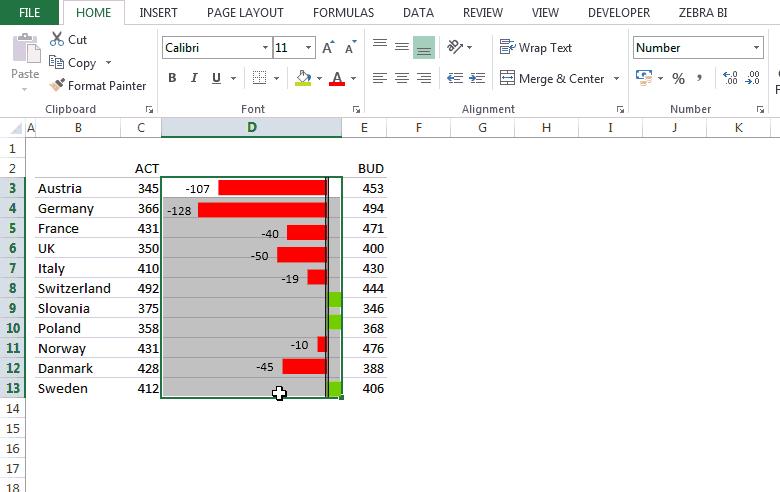This screenshot has width=780, height=492.
Task: Select column D header
Action: pyautogui.click(x=251, y=127)
